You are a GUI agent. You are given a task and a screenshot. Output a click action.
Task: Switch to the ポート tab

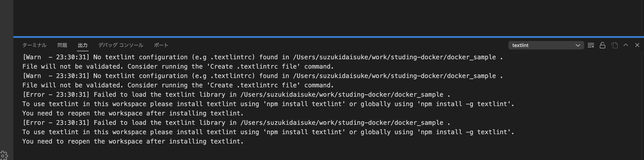click(x=161, y=45)
